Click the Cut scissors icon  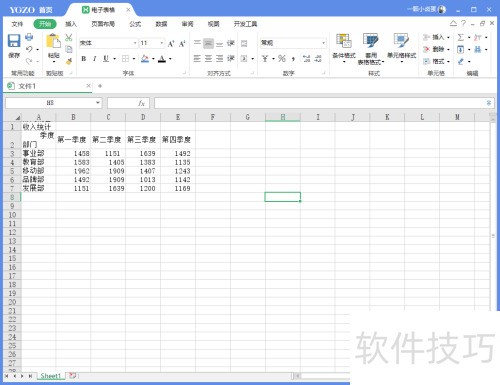pyautogui.click(x=69, y=37)
